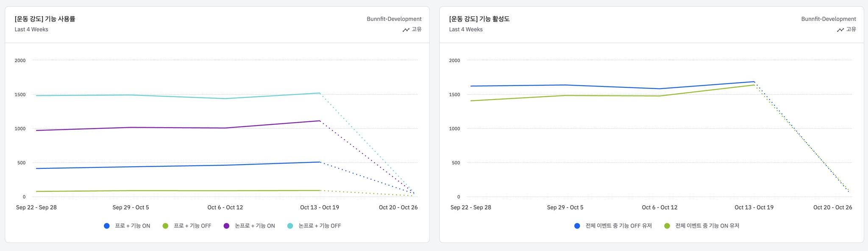Screen dimensions: 868x251
Task: Click Last 4 Weeks under 기능 사용률 title
Action: click(x=31, y=29)
